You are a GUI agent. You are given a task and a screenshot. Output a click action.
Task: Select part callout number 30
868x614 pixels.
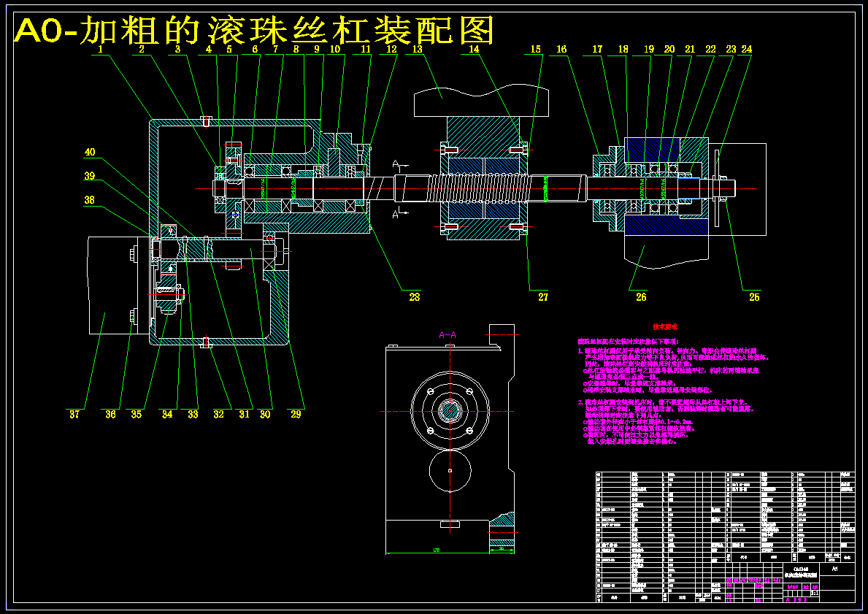tap(265, 413)
